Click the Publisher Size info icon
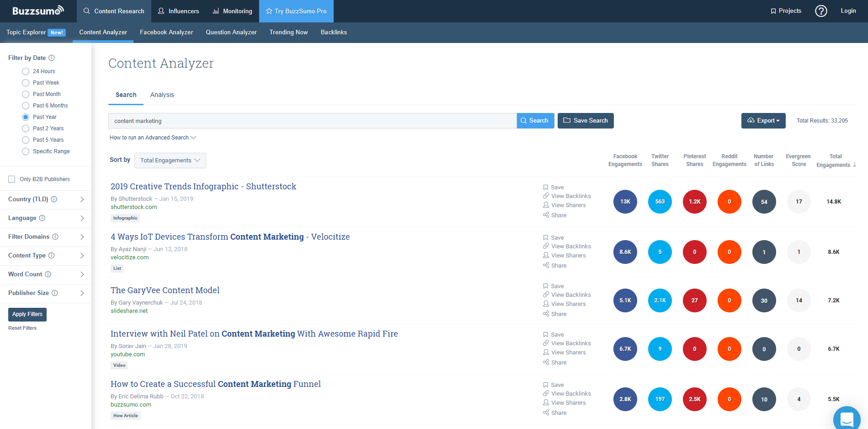868x429 pixels. pos(55,293)
